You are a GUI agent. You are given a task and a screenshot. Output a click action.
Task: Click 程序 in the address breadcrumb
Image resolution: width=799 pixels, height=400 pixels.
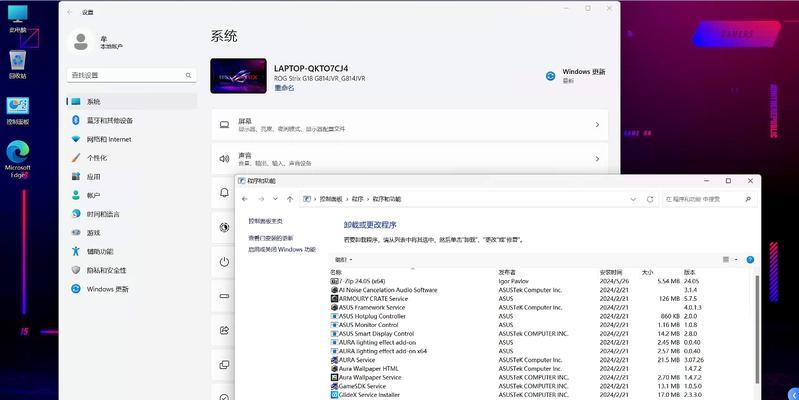coord(357,199)
